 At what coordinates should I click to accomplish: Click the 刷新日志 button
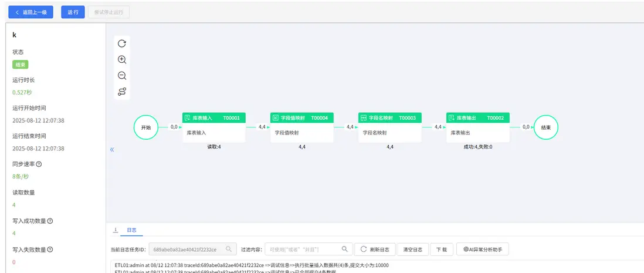coord(375,249)
